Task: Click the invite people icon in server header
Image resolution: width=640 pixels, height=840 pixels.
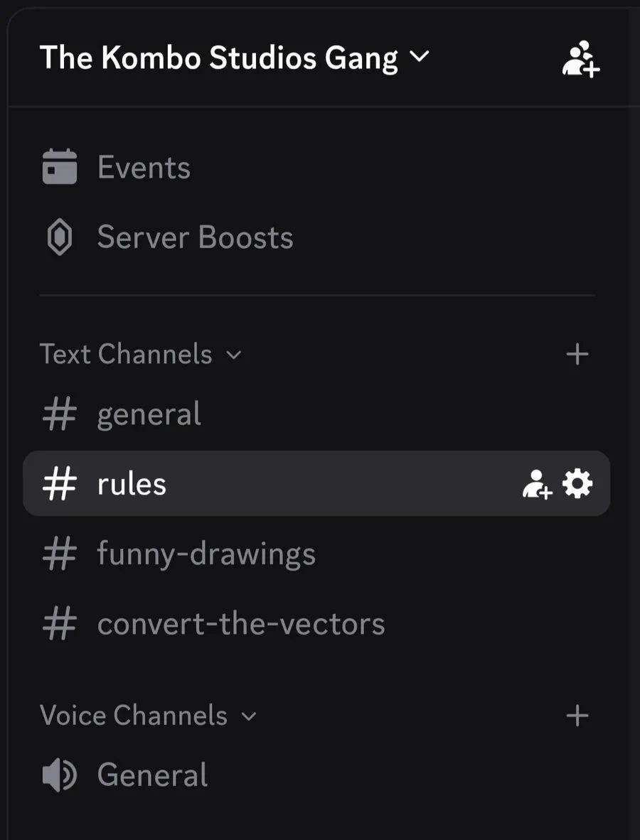Action: click(x=580, y=58)
